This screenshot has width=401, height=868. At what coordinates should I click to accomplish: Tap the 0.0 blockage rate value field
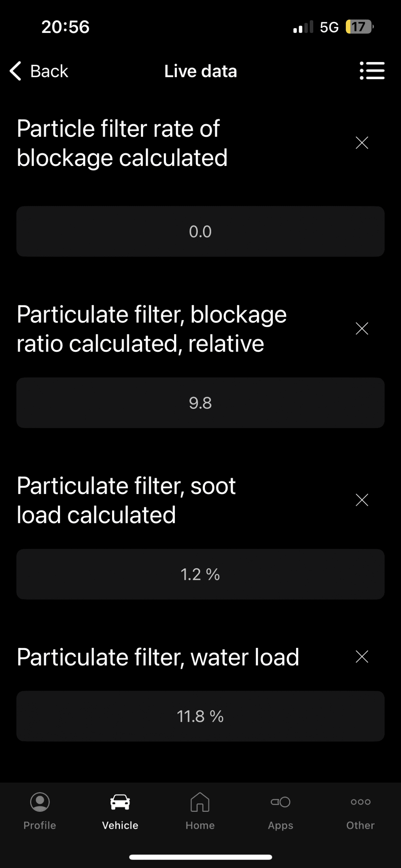(x=200, y=232)
